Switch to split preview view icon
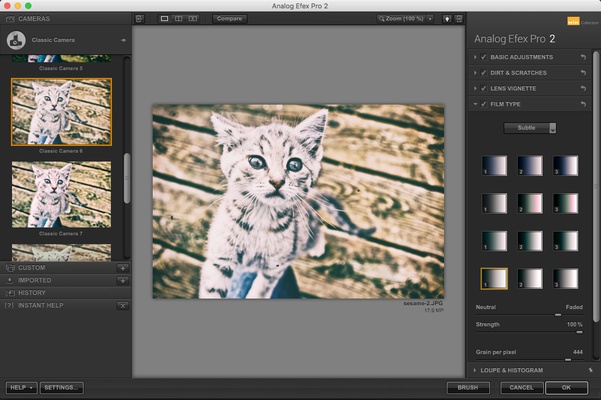 pyautogui.click(x=178, y=18)
